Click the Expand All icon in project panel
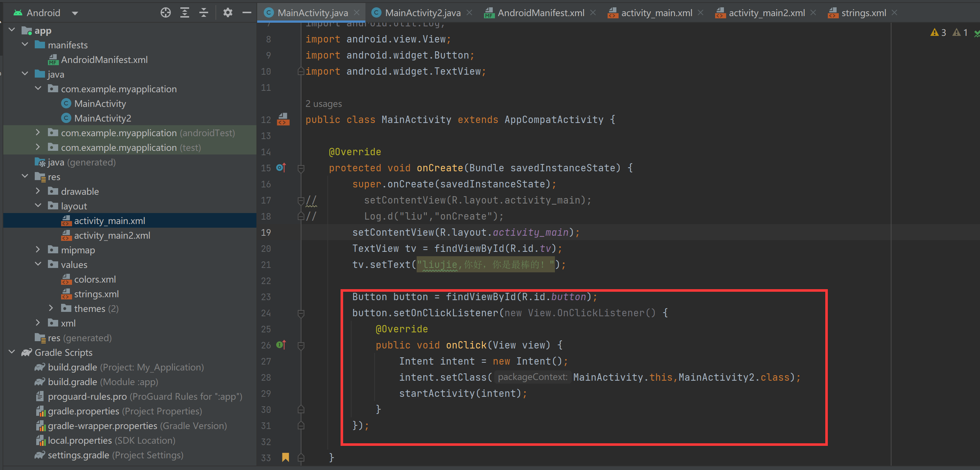 click(x=184, y=12)
